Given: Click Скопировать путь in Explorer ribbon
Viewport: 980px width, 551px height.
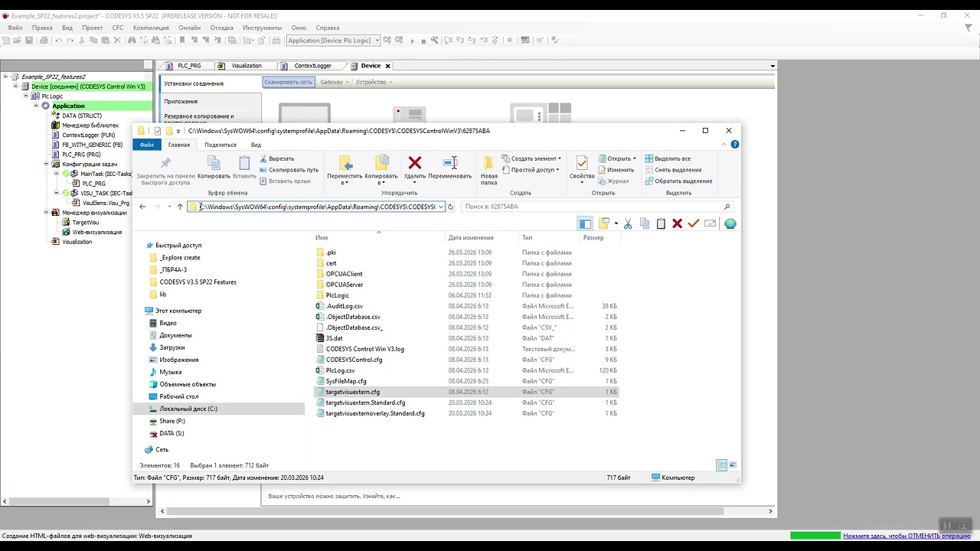Looking at the screenshot, I should [289, 170].
